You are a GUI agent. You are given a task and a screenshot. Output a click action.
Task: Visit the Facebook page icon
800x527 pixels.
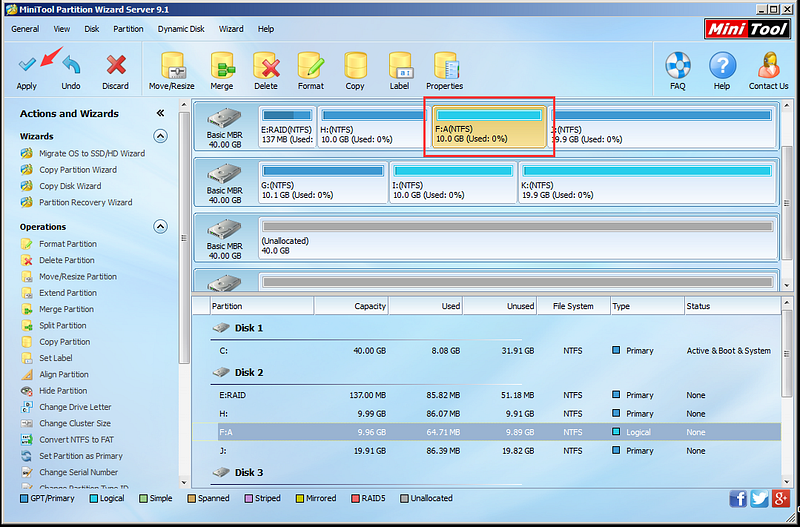coord(738,498)
